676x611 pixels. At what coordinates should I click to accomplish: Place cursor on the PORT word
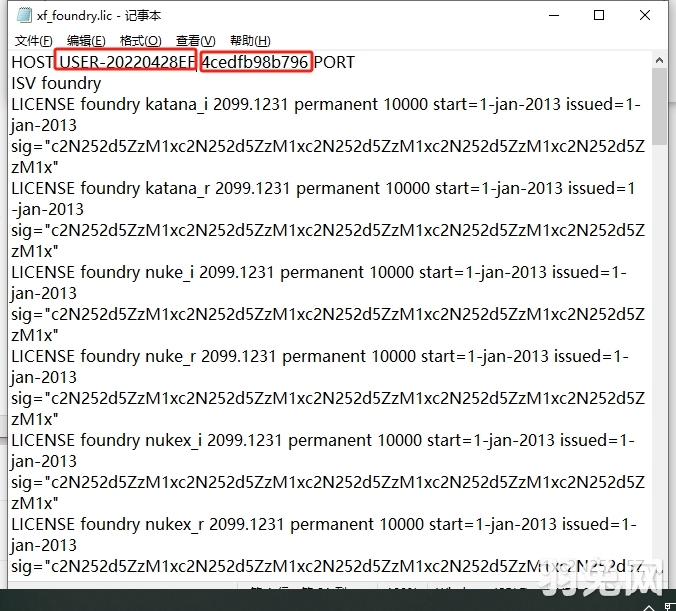pos(334,62)
